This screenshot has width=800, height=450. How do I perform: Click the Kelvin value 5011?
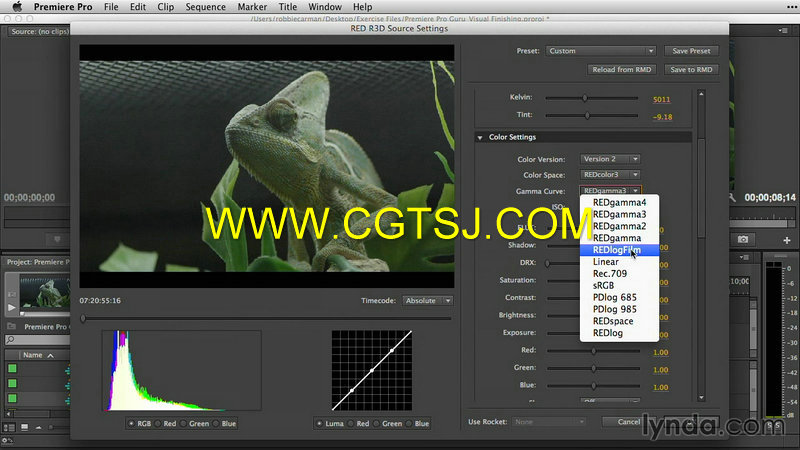tap(661, 99)
